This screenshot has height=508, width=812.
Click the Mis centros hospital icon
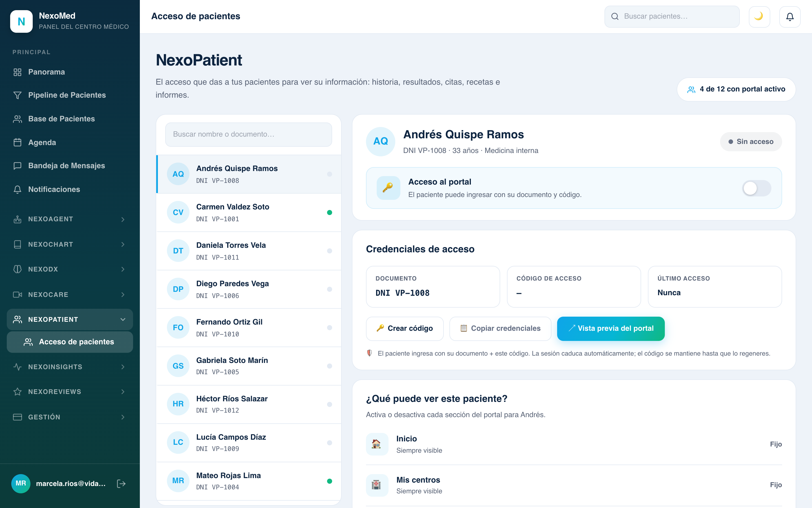377,485
